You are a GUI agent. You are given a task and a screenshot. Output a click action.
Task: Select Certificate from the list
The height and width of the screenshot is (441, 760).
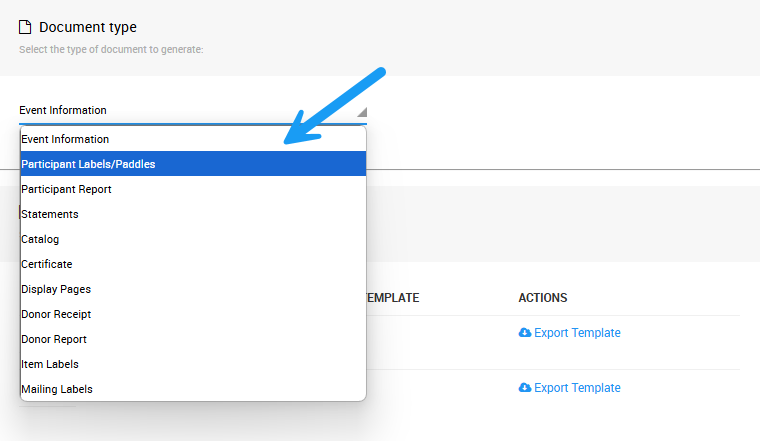(x=46, y=264)
